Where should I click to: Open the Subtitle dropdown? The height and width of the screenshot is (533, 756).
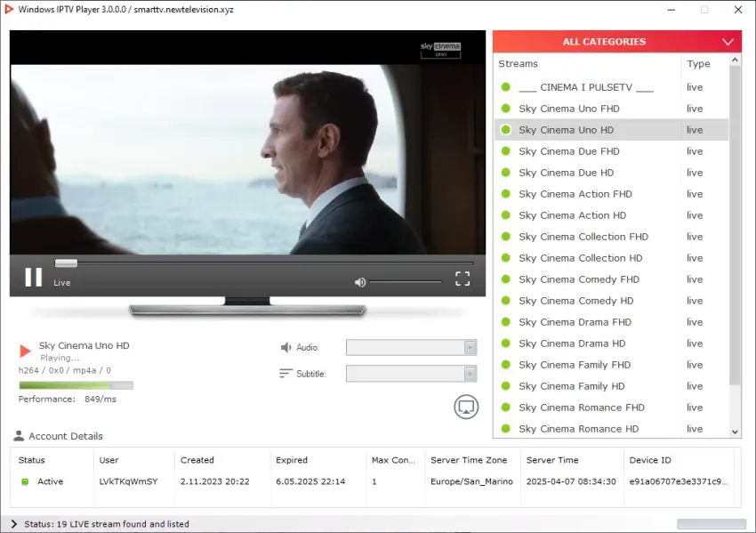pos(411,374)
